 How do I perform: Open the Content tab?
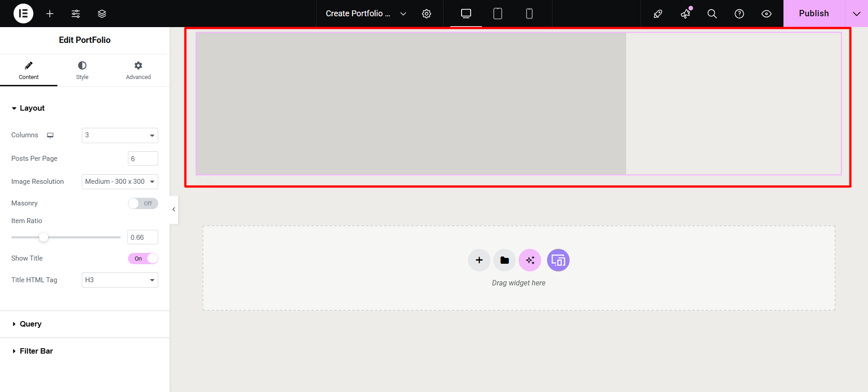28,70
